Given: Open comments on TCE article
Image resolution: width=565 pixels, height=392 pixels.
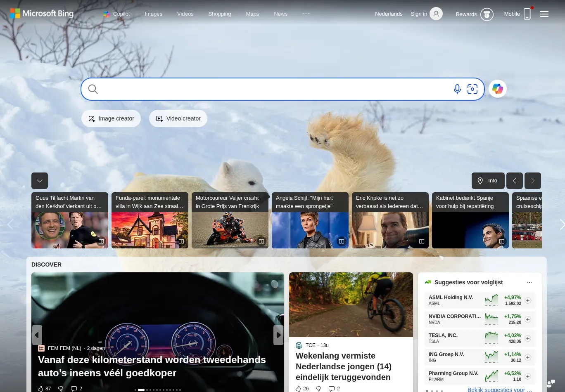Looking at the screenshot, I should [334, 389].
